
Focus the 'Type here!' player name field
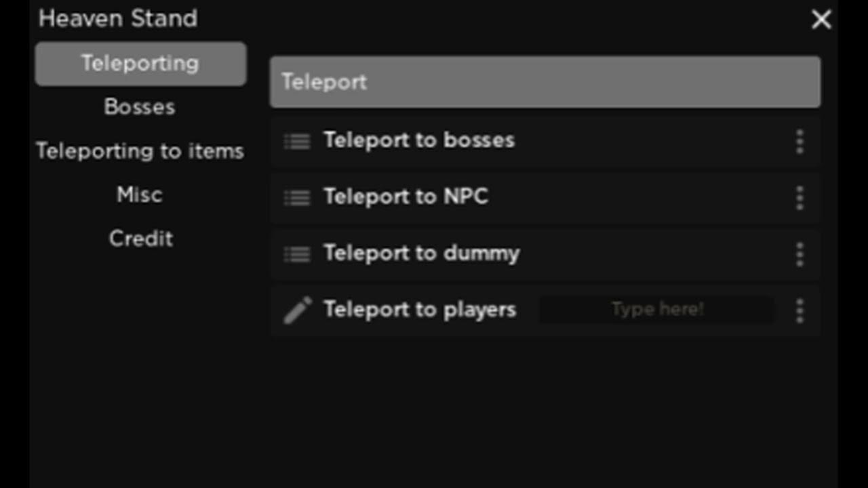[656, 310]
